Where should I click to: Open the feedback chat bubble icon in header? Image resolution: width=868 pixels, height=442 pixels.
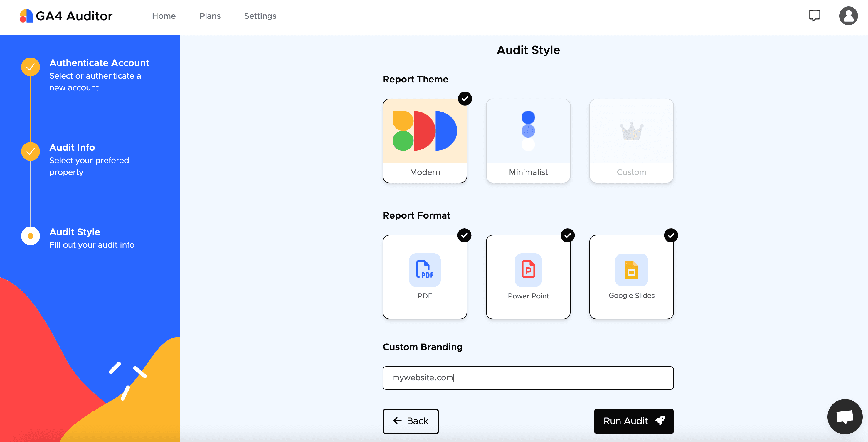coord(814,16)
